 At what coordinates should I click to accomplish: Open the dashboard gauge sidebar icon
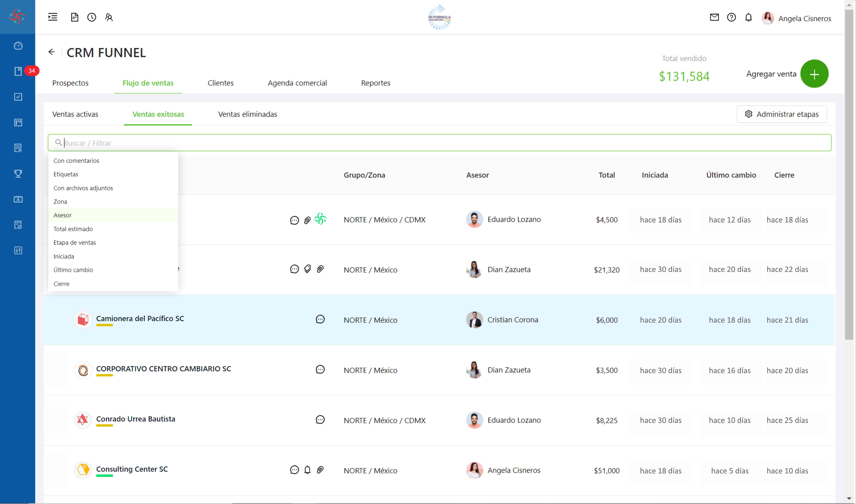coord(18,46)
